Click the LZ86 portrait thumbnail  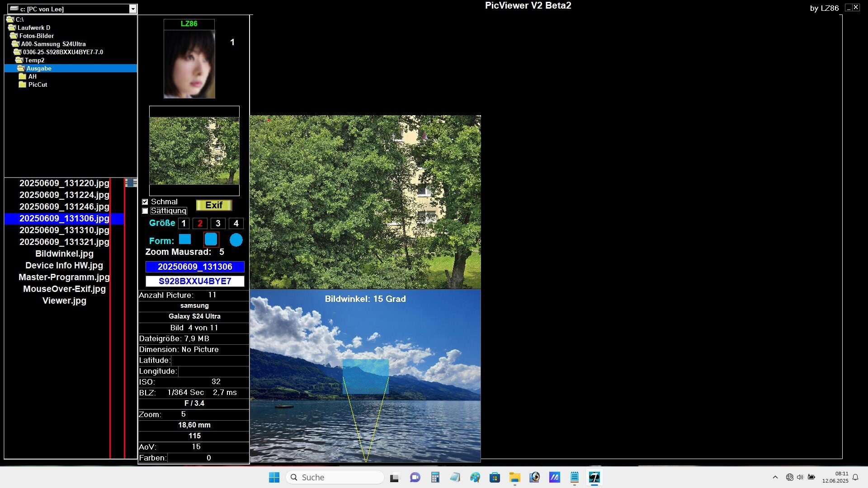189,63
